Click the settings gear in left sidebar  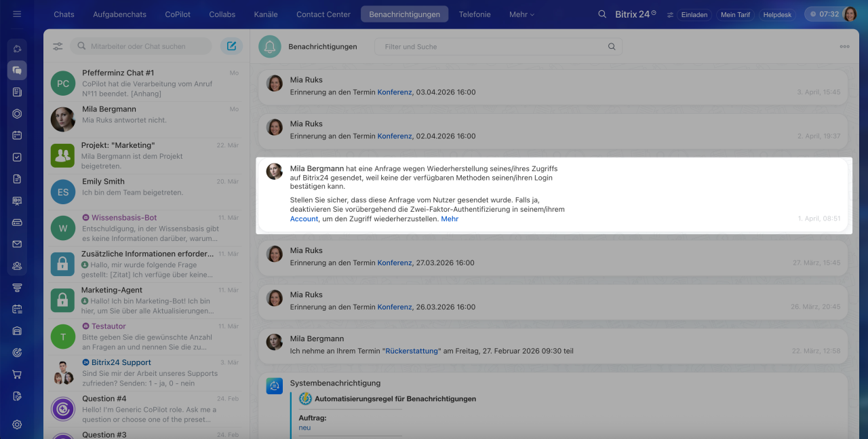[x=17, y=424]
